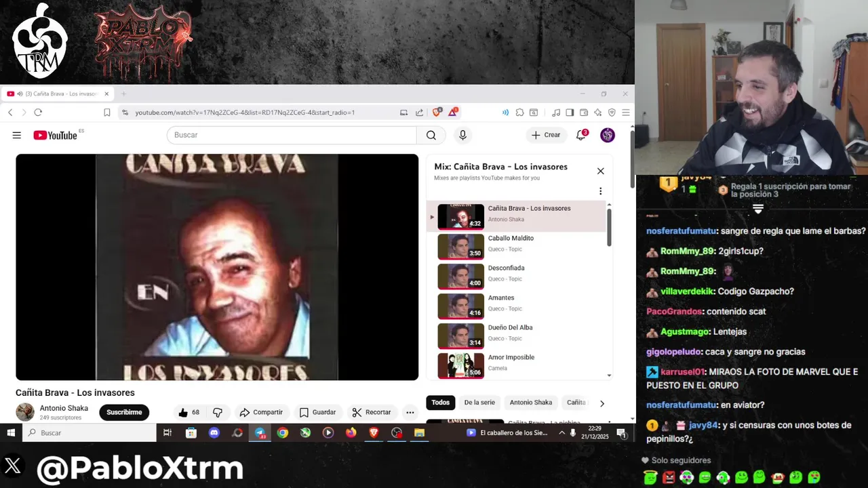Open Google Chrome from the taskbar
This screenshot has height=488, width=868.
coord(283,432)
